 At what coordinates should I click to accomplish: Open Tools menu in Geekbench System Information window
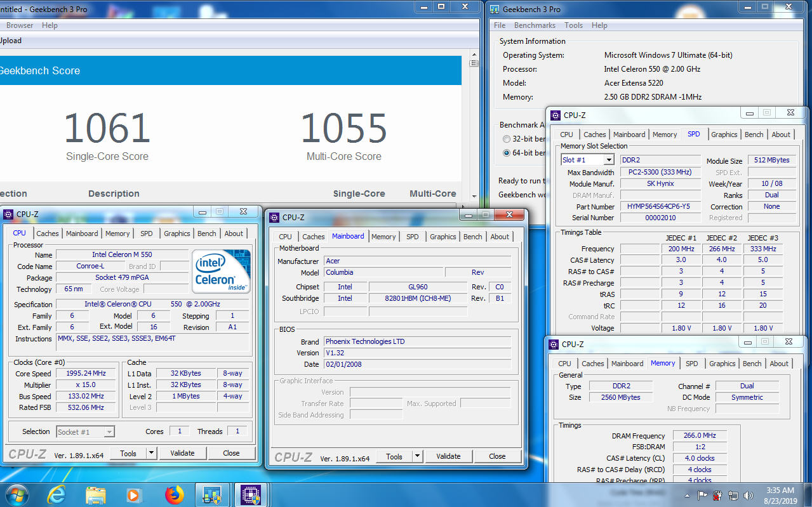pos(573,25)
